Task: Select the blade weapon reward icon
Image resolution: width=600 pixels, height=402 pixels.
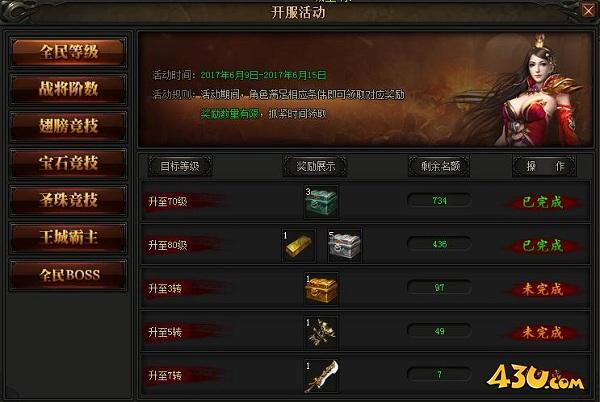Action: (321, 376)
